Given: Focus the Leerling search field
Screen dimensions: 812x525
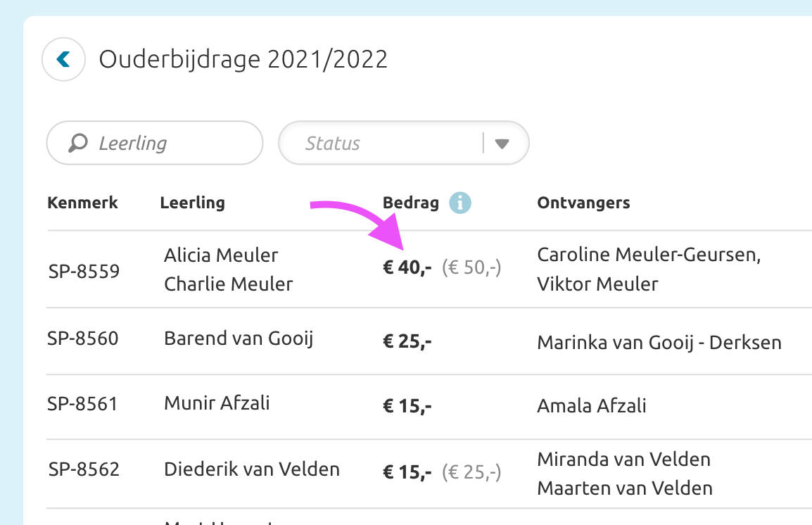Looking at the screenshot, I should [169, 144].
